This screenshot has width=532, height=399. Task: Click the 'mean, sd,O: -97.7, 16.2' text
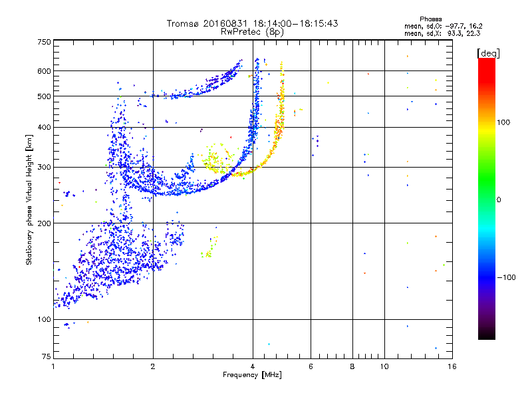coord(443,26)
